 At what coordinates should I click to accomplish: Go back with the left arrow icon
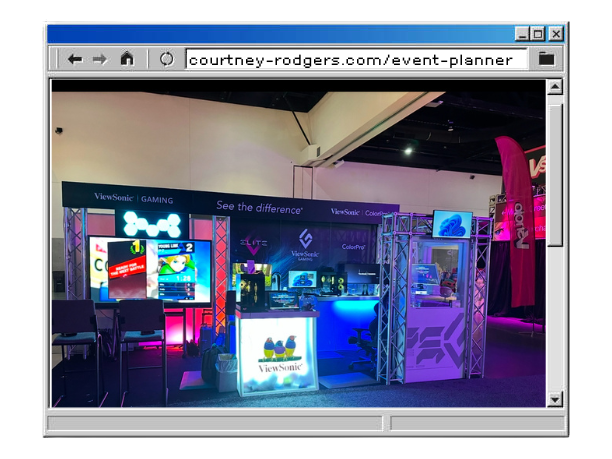click(75, 59)
